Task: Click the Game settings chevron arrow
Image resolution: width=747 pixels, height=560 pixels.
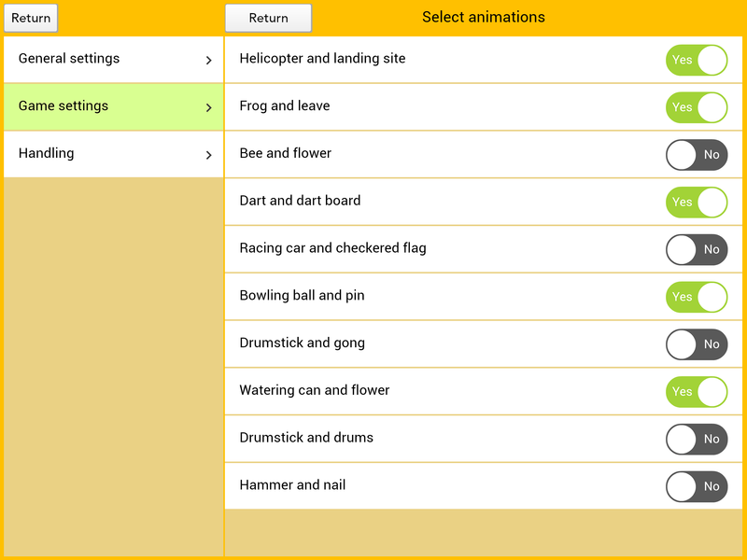Action: point(208,107)
